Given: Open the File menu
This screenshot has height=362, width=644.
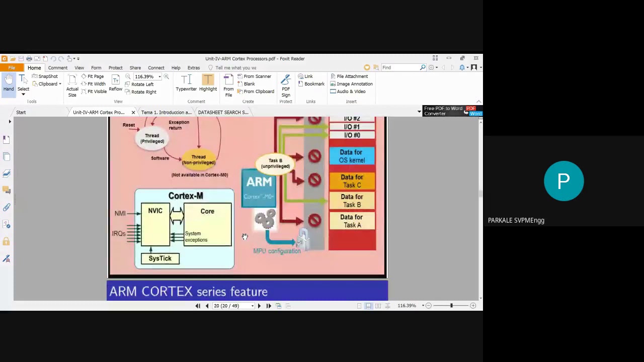Looking at the screenshot, I should pyautogui.click(x=11, y=68).
